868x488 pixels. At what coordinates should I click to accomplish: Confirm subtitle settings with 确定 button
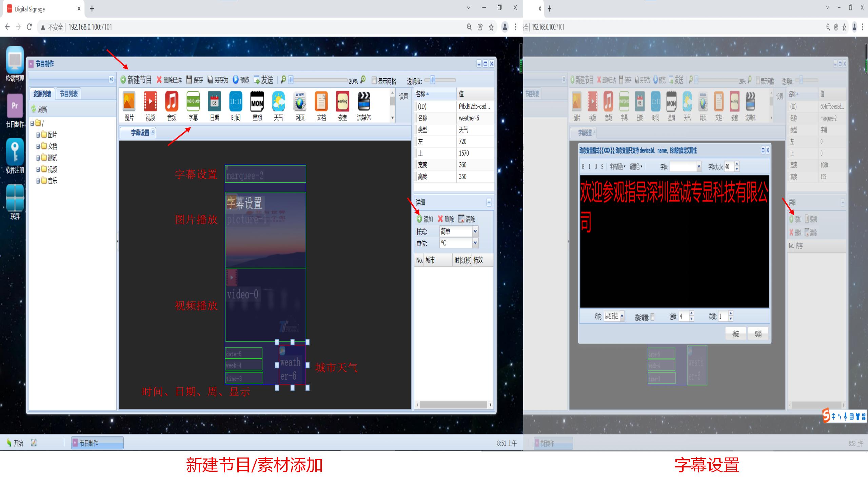pos(735,334)
